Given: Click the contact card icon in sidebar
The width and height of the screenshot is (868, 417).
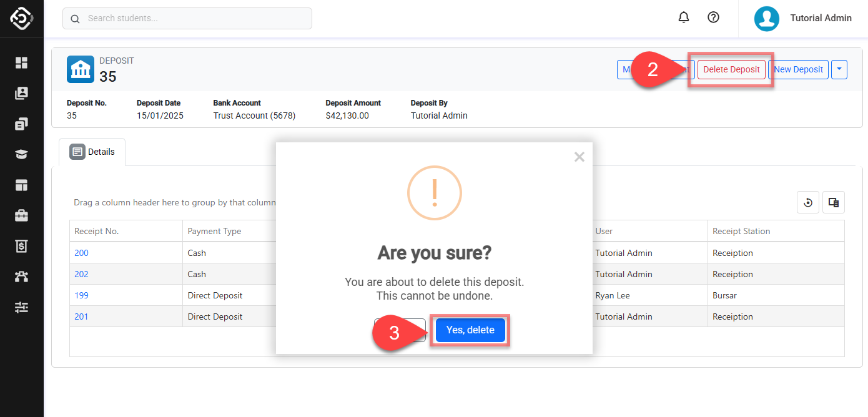Looking at the screenshot, I should point(22,94).
